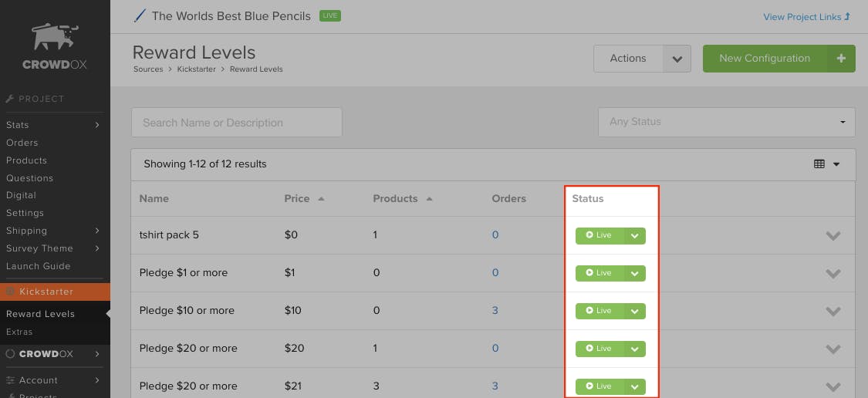Image resolution: width=868 pixels, height=398 pixels.
Task: Click the Kickstarter breadcrumb link
Action: click(x=197, y=69)
